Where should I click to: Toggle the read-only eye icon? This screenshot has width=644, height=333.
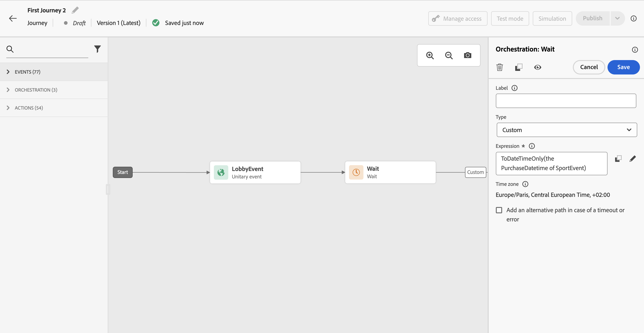537,67
